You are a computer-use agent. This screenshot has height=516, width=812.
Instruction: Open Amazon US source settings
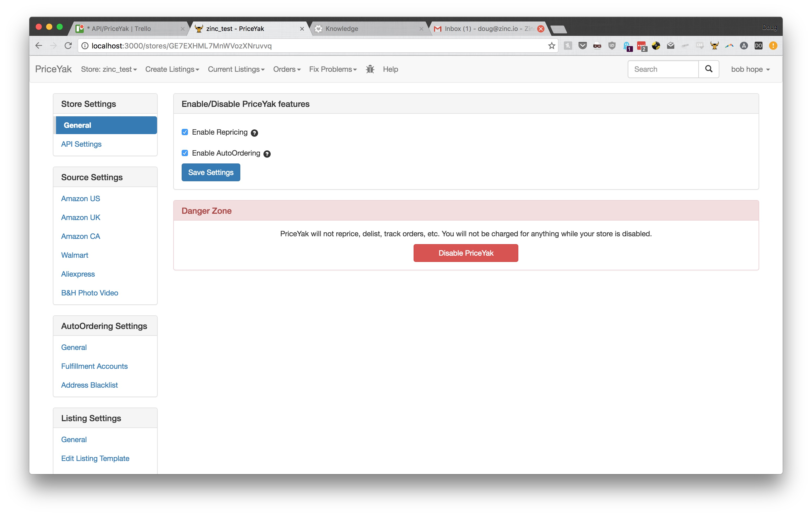81,199
